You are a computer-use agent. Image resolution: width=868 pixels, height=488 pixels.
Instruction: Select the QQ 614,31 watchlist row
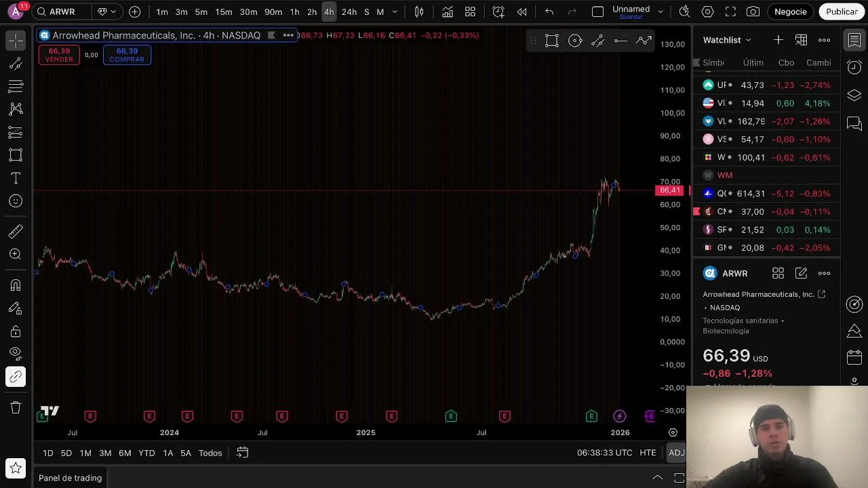click(766, 193)
